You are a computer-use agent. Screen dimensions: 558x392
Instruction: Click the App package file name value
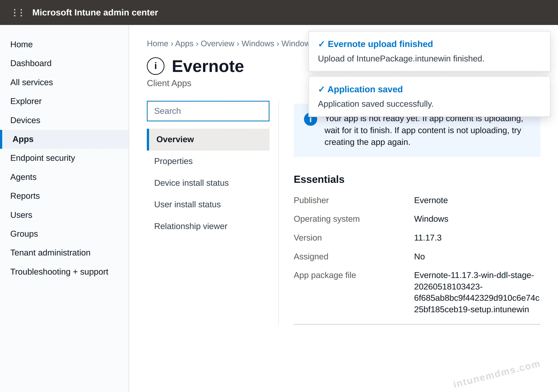(x=477, y=292)
